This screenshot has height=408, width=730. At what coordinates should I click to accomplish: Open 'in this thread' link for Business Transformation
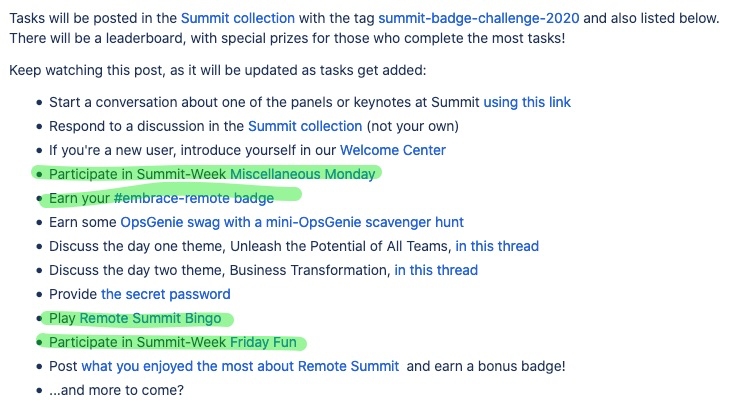[x=436, y=270]
